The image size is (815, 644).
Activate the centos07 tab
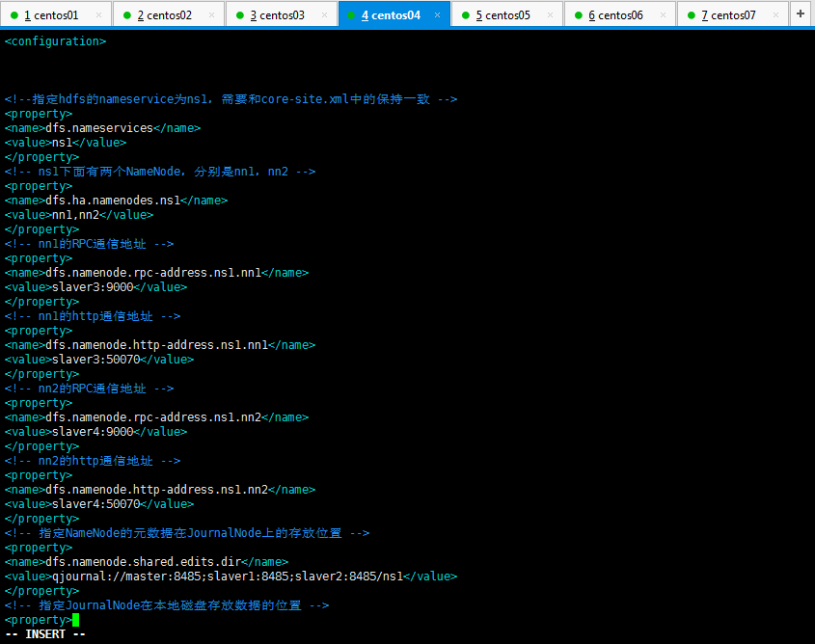[728, 15]
